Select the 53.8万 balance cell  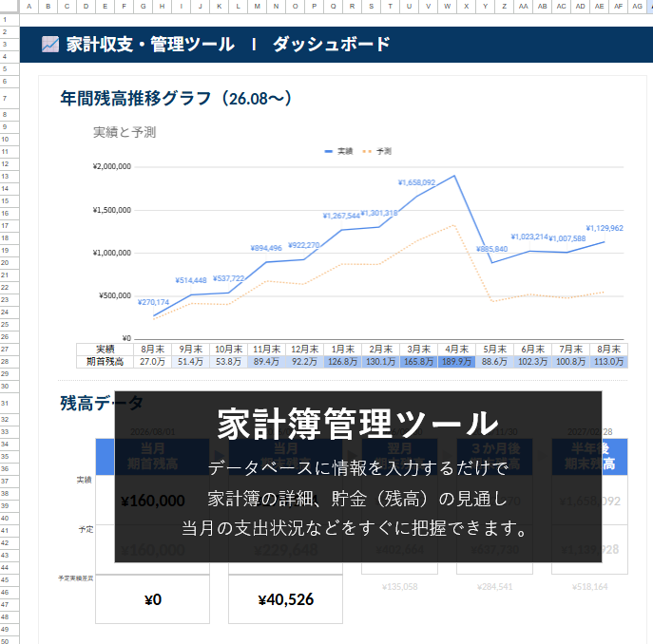229,362
